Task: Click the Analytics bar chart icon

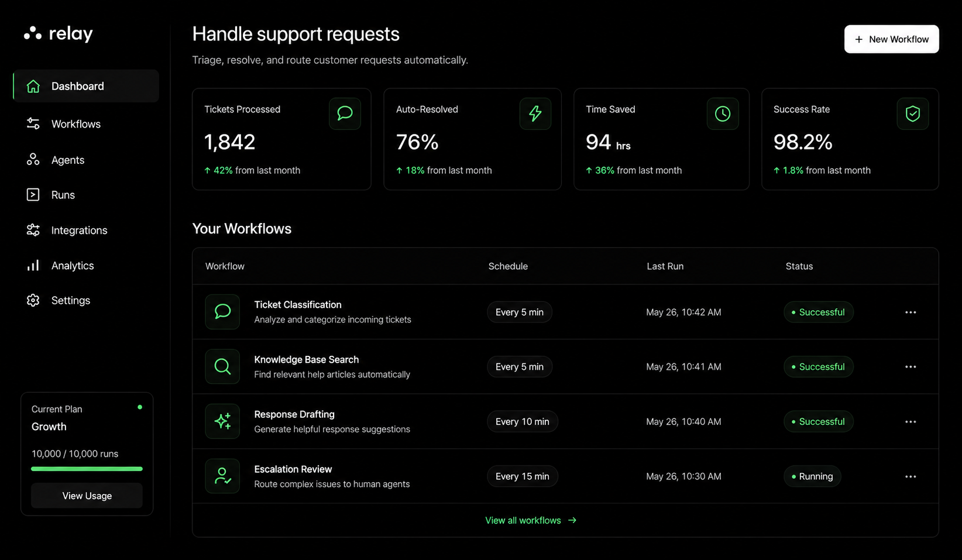Action: point(33,265)
